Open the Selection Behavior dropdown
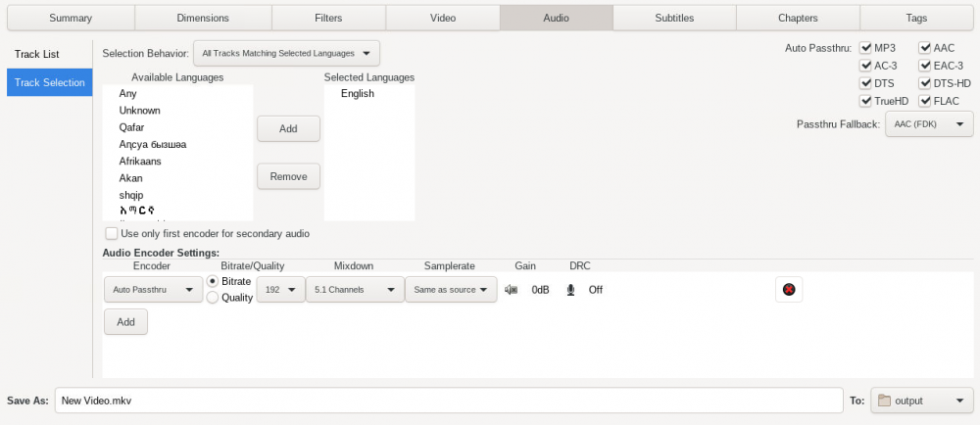This screenshot has height=425, width=980. coord(287,54)
